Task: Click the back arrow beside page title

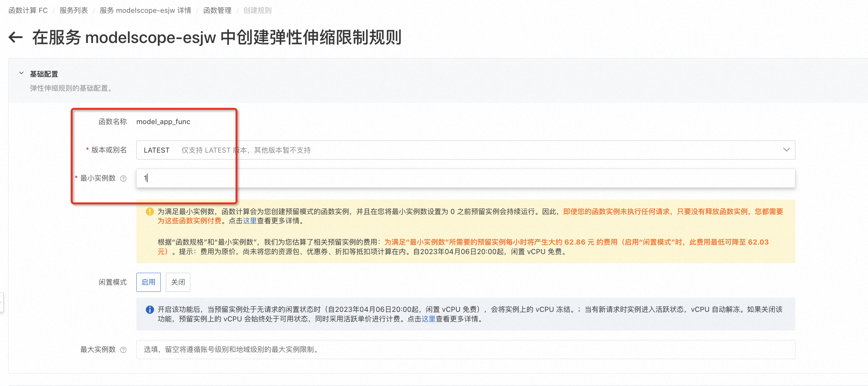Action: pos(15,37)
